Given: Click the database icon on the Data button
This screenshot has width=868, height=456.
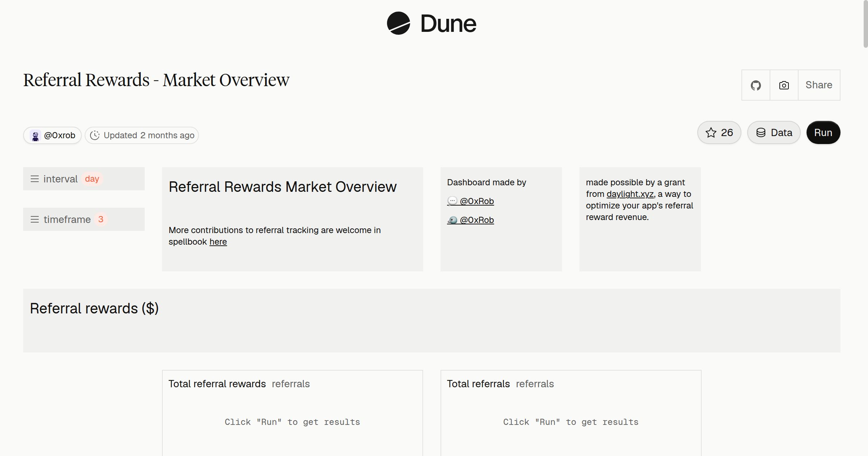Looking at the screenshot, I should click(761, 132).
